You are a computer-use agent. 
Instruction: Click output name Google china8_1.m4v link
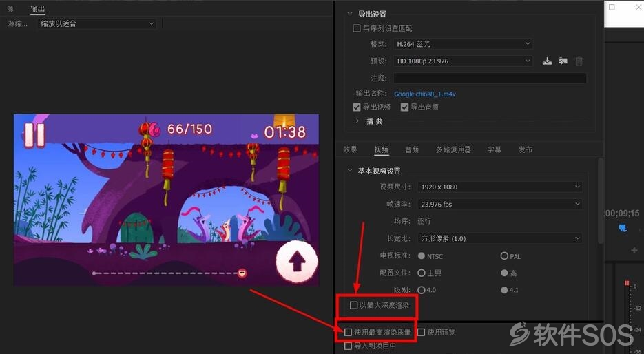(x=425, y=94)
